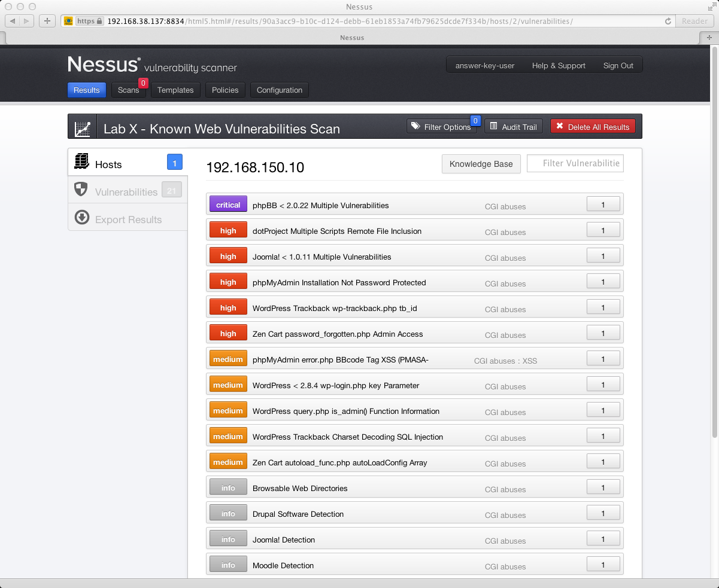The image size is (719, 588).
Task: Click info badge on Browsable Web Directories row
Action: (228, 488)
